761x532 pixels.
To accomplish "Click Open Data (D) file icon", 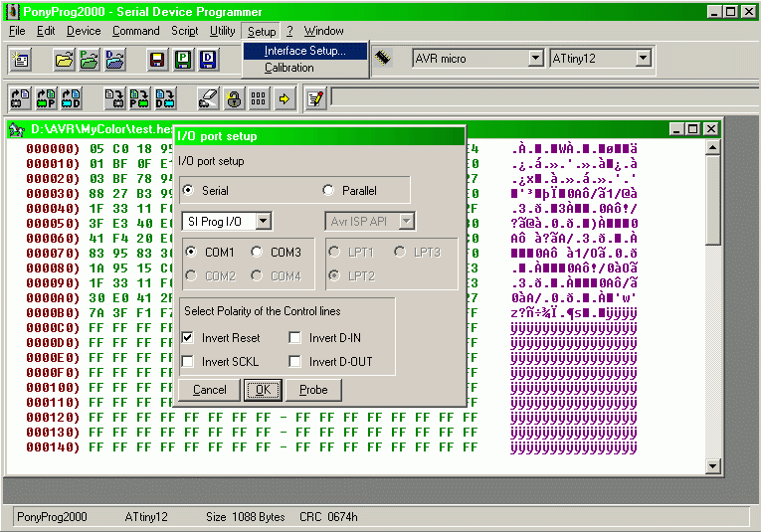I will [x=115, y=60].
